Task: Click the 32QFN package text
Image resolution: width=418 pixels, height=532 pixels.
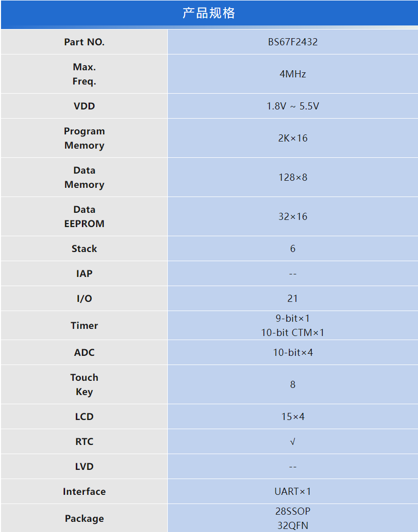Action: pyautogui.click(x=292, y=525)
